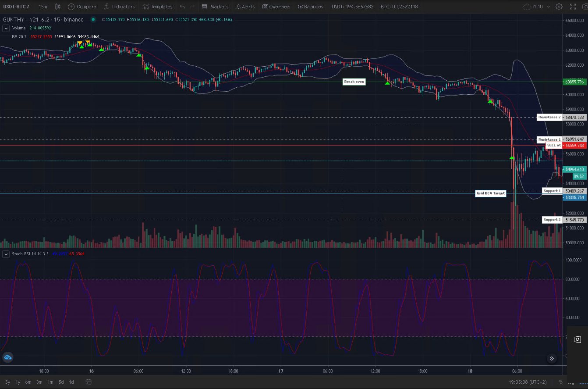Toggle the green market status indicator
Image resolution: width=588 pixels, height=389 pixels.
(93, 20)
